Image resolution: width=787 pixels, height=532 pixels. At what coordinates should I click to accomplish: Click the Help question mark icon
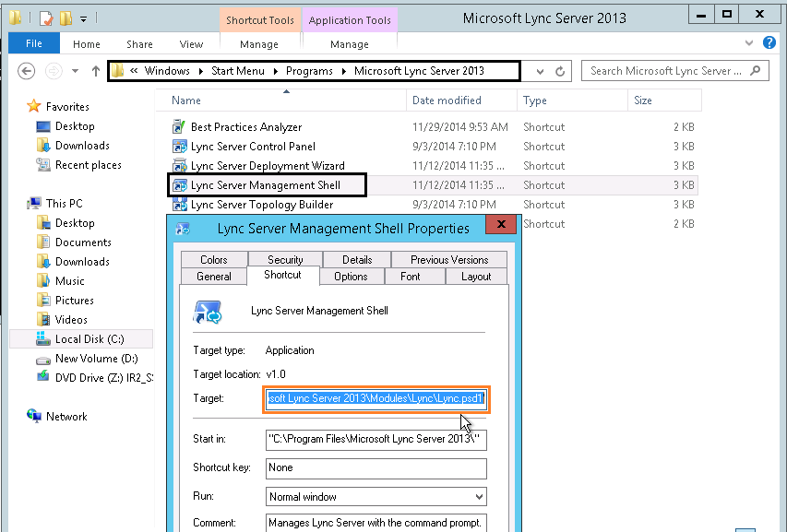(769, 42)
